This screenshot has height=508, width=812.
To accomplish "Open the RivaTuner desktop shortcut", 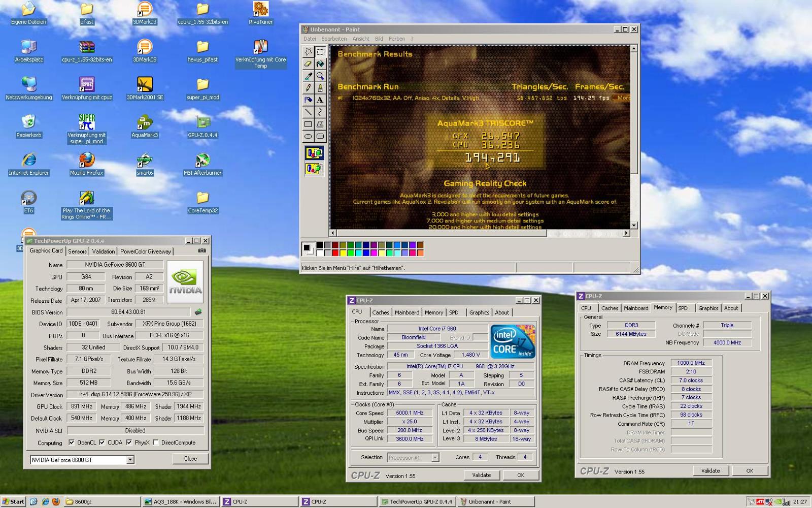I will tap(261, 13).
